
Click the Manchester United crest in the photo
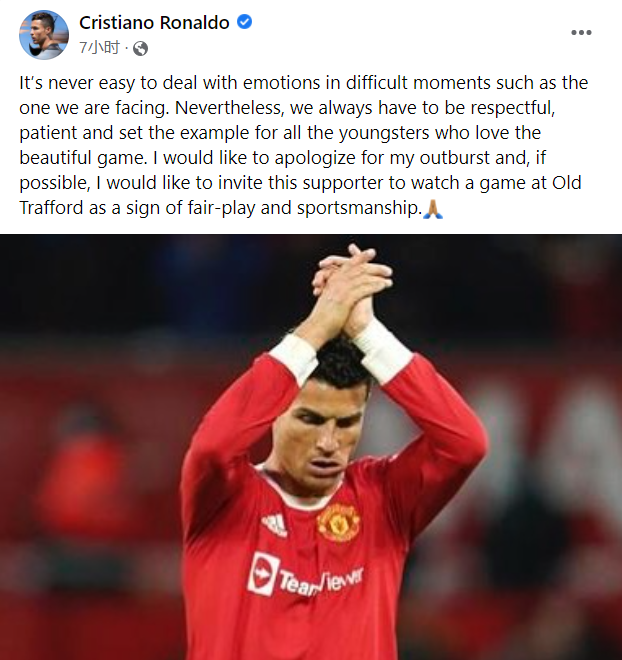[x=338, y=523]
